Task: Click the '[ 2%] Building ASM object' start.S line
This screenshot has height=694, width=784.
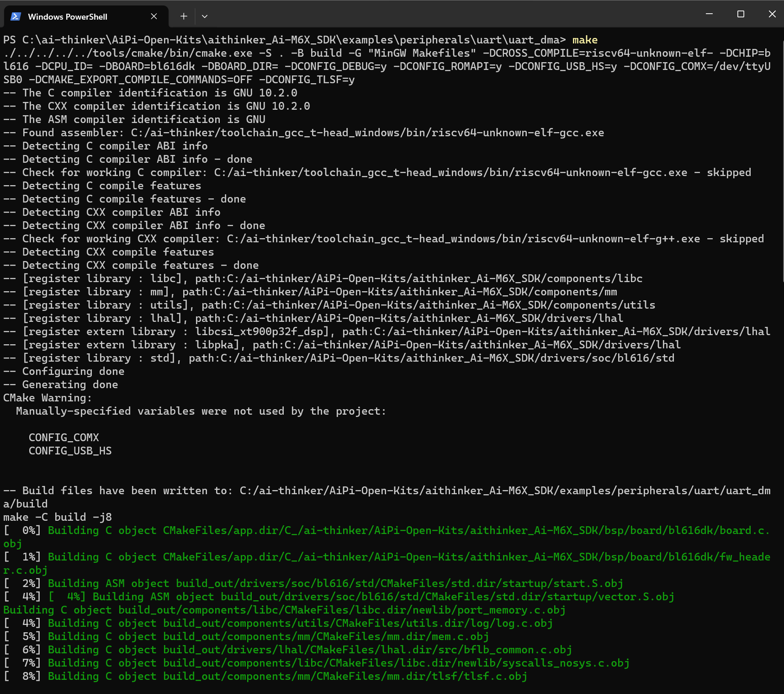Action: pos(313,584)
